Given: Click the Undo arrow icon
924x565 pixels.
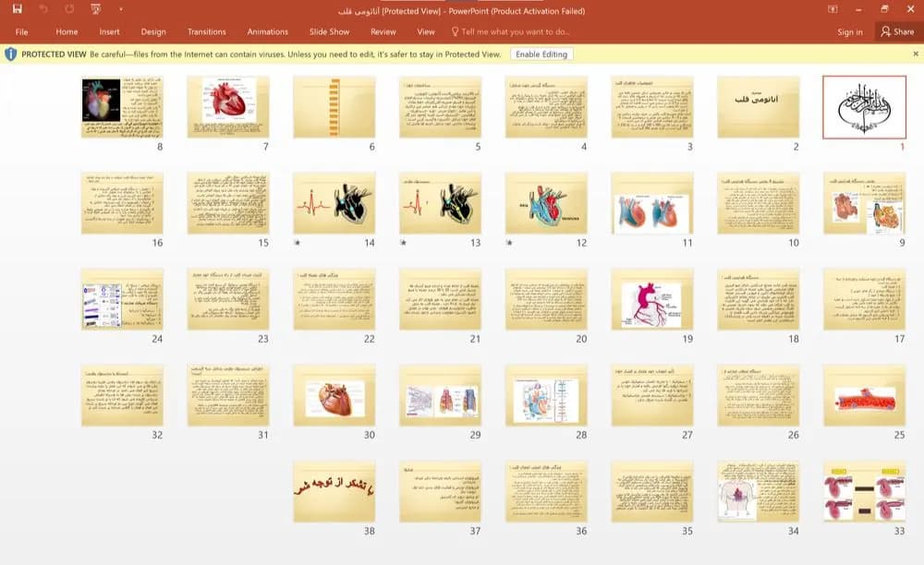Looking at the screenshot, I should [x=43, y=9].
